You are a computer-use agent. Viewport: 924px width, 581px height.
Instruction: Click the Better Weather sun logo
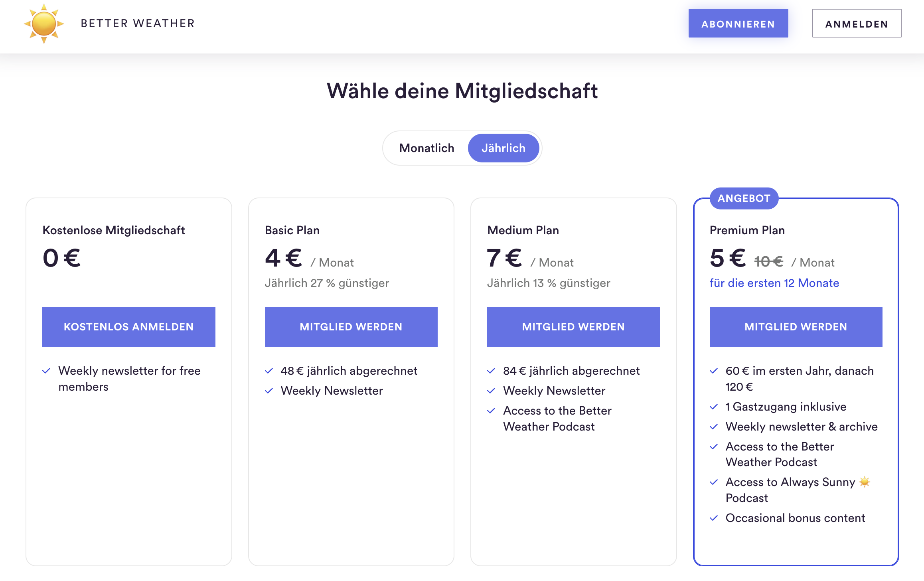coord(44,24)
